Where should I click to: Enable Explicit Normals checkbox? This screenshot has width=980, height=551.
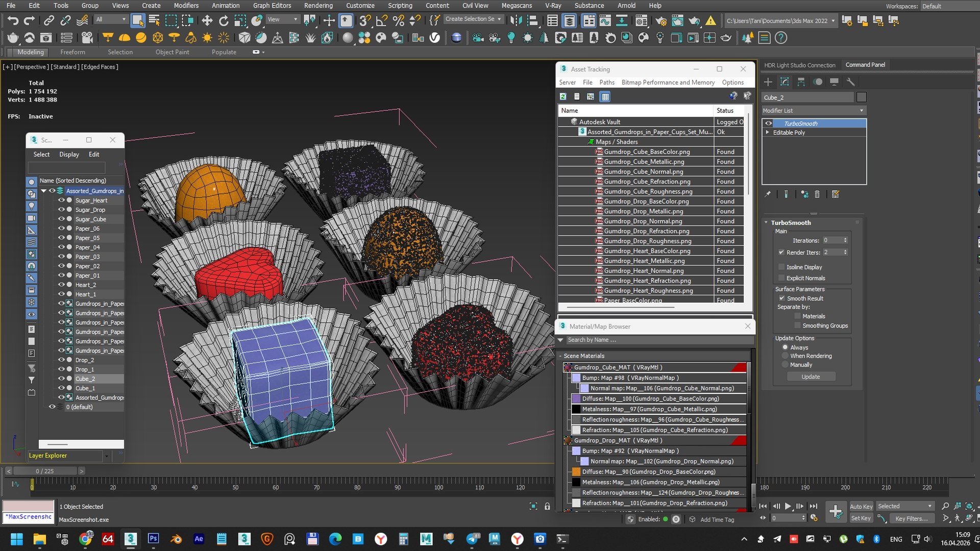pyautogui.click(x=781, y=278)
